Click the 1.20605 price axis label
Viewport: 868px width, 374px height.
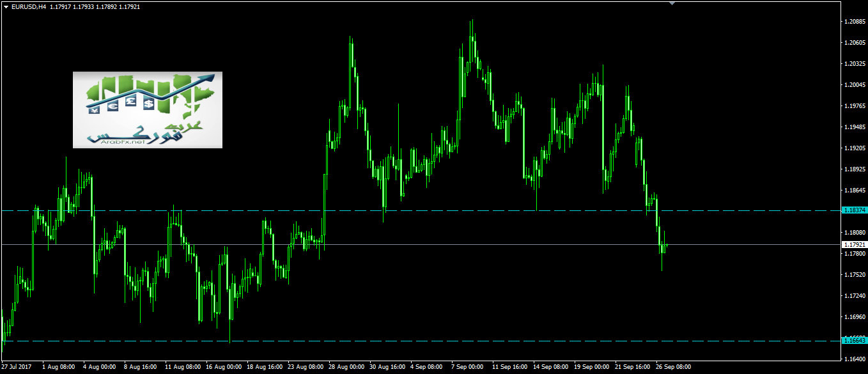point(855,43)
